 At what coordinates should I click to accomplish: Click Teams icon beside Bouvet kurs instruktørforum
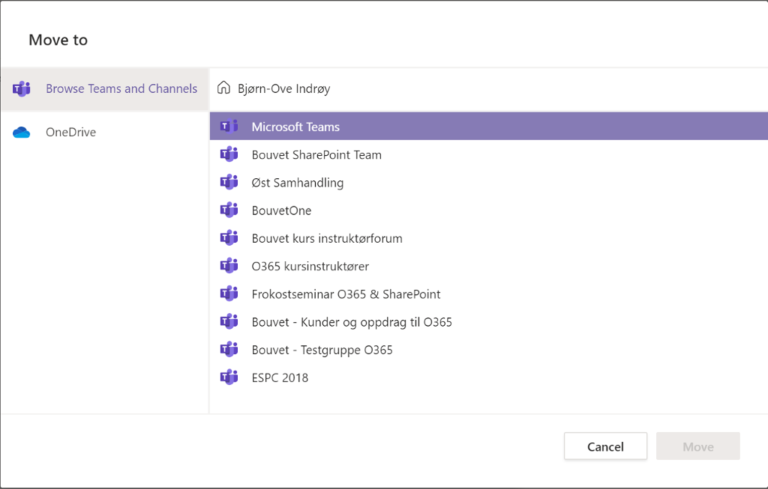click(229, 238)
